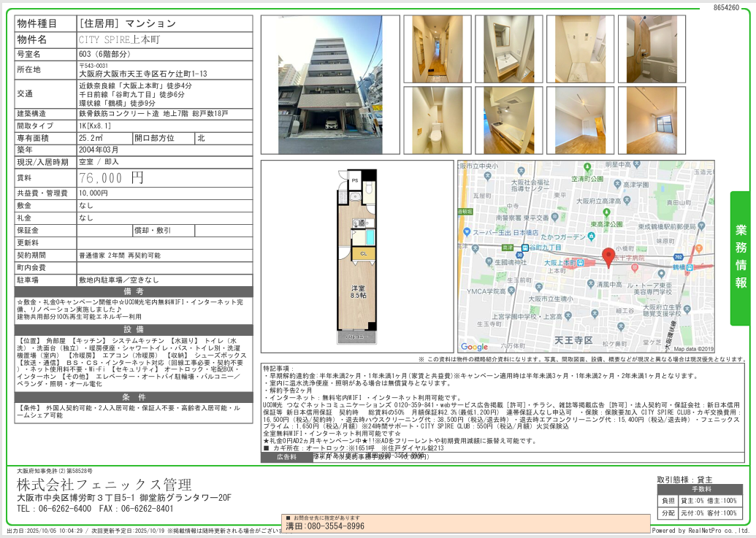Open the kitchen photo thumbnail

(508, 120)
